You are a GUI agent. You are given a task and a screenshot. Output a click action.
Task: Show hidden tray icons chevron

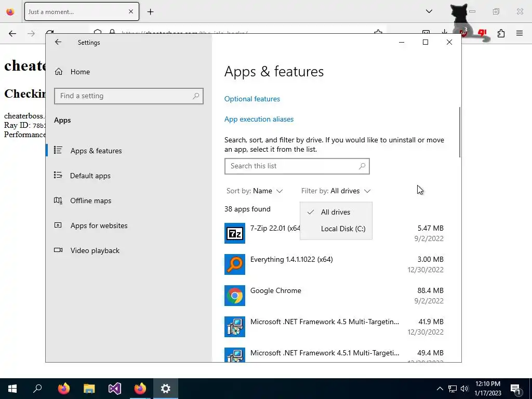click(440, 389)
